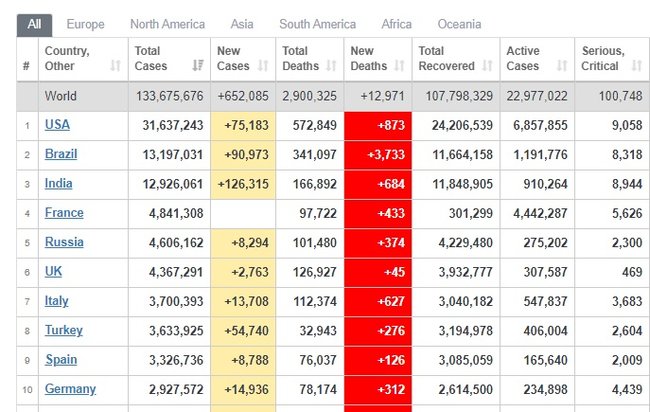
Task: Click sort icon in New Cases header
Action: [x=264, y=66]
